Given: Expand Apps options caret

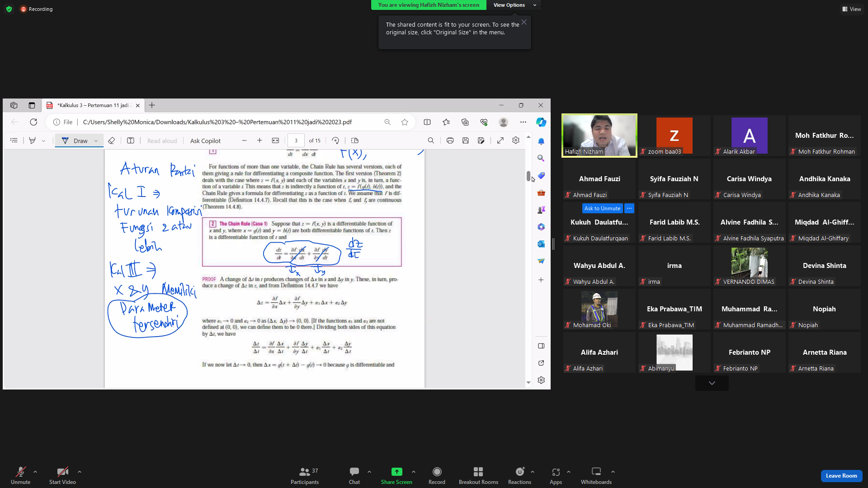Looking at the screenshot, I should (x=569, y=472).
